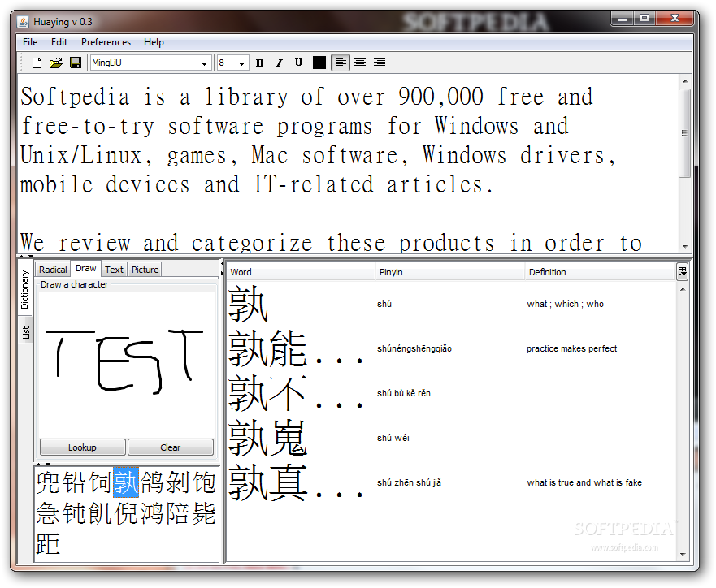Select the row with pinyin shú
This screenshot has width=716, height=588.
pos(451,304)
